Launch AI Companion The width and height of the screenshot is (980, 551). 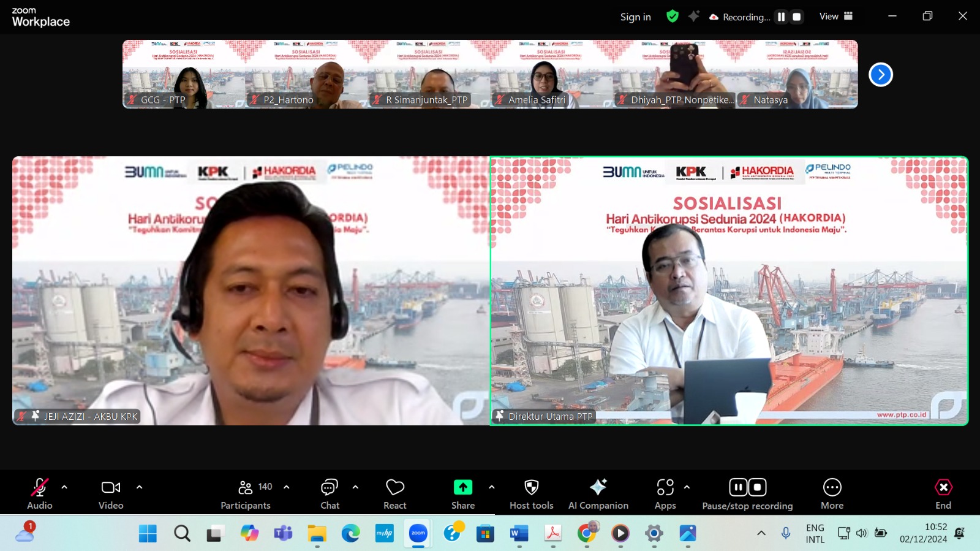click(x=598, y=493)
